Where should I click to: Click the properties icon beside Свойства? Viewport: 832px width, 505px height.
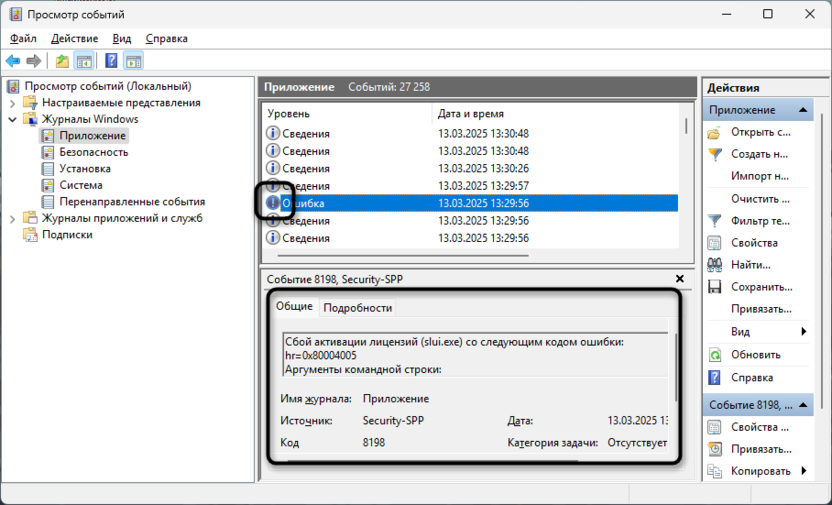tap(715, 243)
